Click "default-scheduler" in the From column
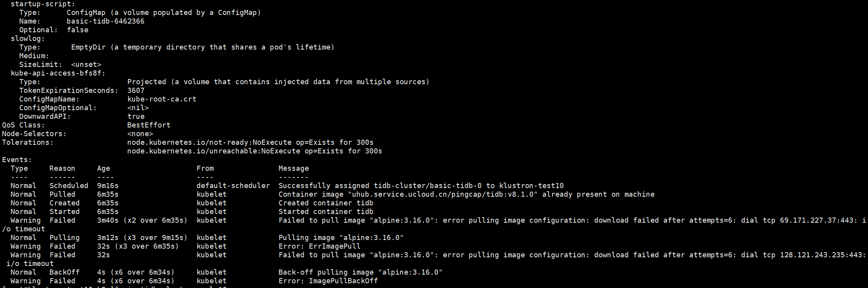 [x=233, y=186]
